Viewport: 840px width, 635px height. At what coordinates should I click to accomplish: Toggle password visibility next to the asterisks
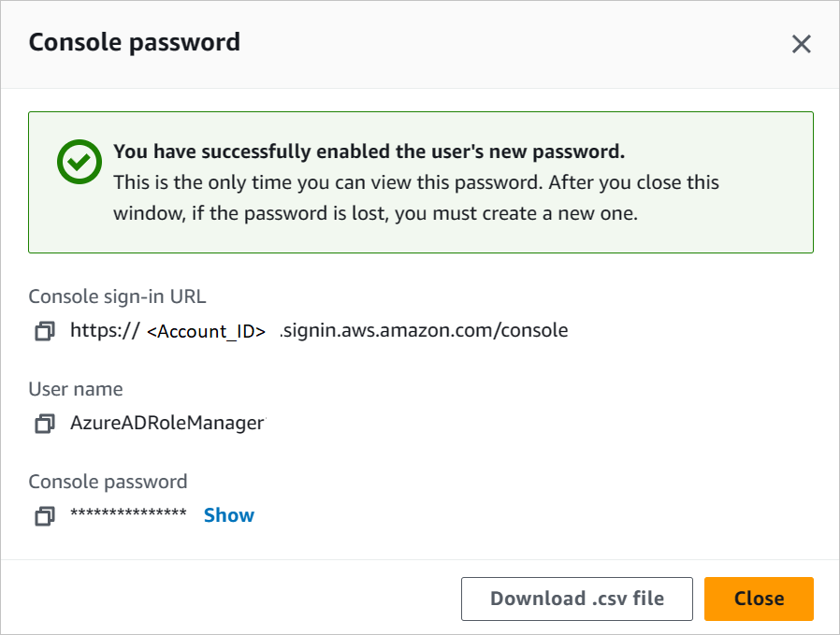(x=229, y=514)
